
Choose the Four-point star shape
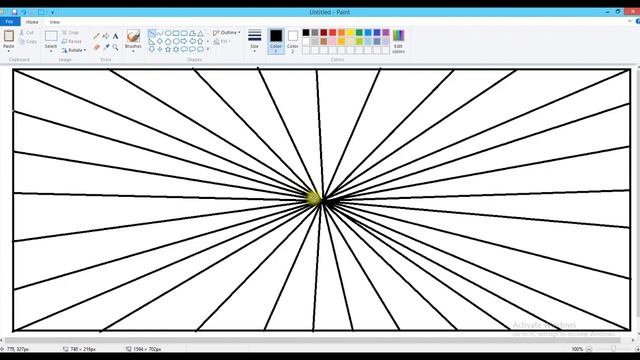tap(160, 49)
